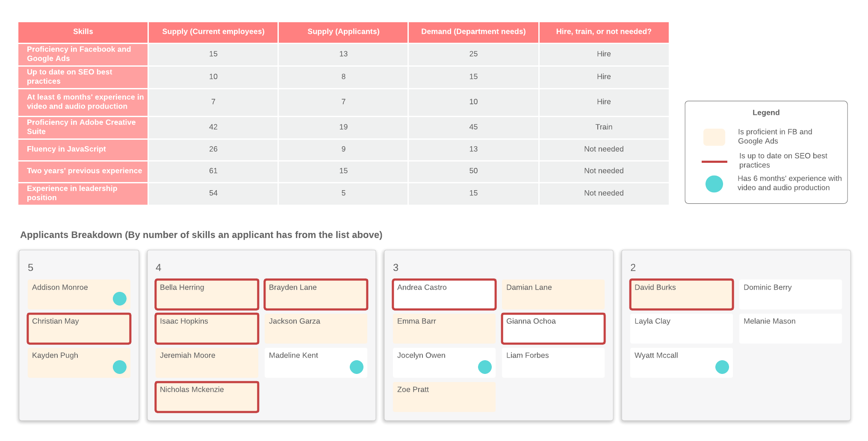
Task: Click the teal video experience badge on Addison Monroe
Action: coord(120,299)
